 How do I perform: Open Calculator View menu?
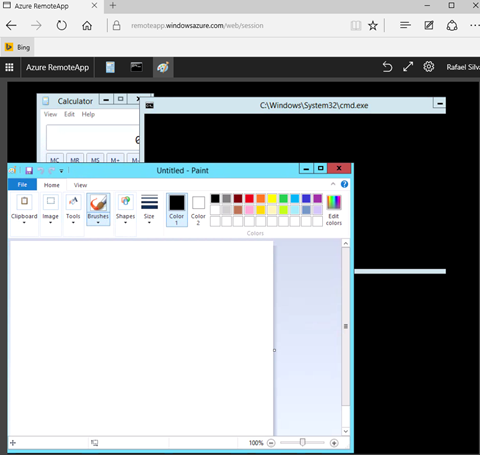click(x=50, y=114)
